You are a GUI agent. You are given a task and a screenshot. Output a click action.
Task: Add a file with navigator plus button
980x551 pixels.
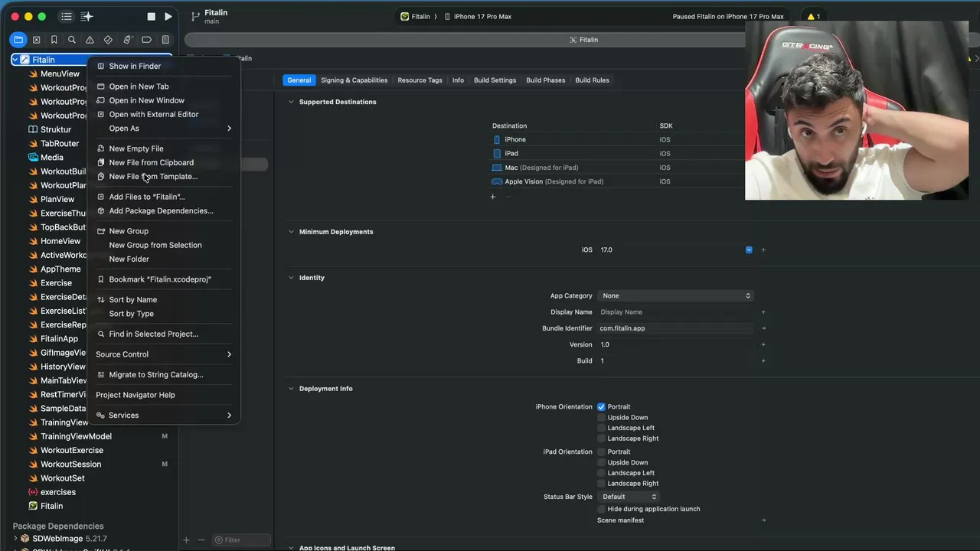186,540
